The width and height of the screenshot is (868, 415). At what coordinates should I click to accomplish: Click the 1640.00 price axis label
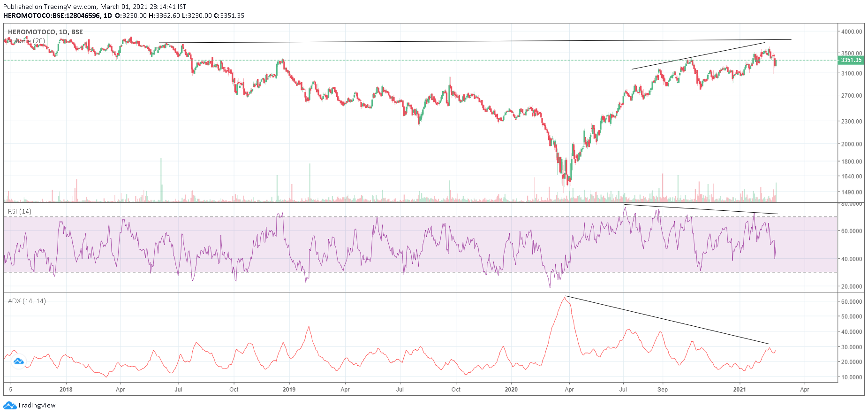(852, 177)
